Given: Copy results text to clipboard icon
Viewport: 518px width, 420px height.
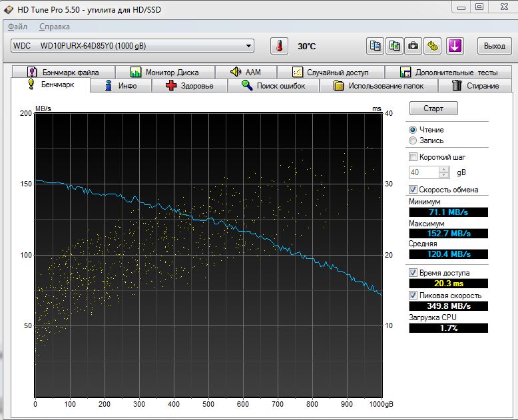Looking at the screenshot, I should (x=376, y=46).
